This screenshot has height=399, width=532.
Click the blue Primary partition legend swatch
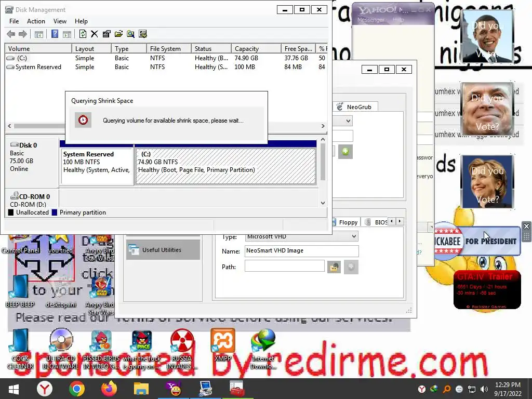54,212
